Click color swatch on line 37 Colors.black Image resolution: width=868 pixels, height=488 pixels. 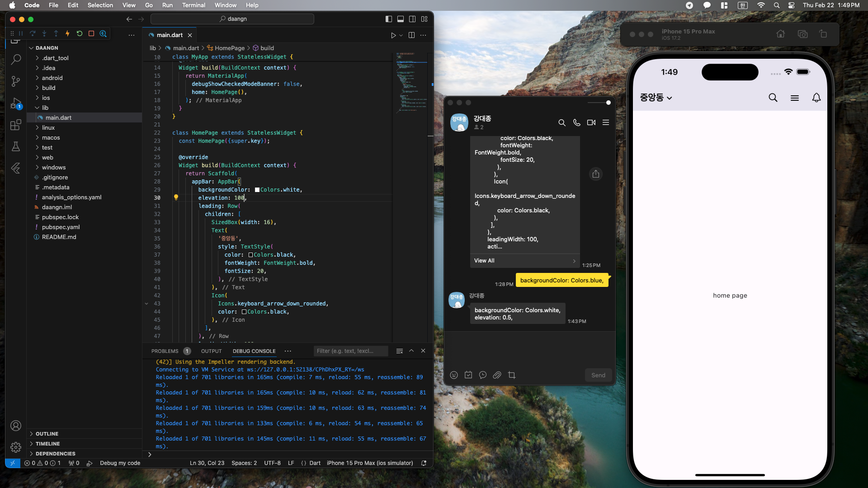pos(250,255)
